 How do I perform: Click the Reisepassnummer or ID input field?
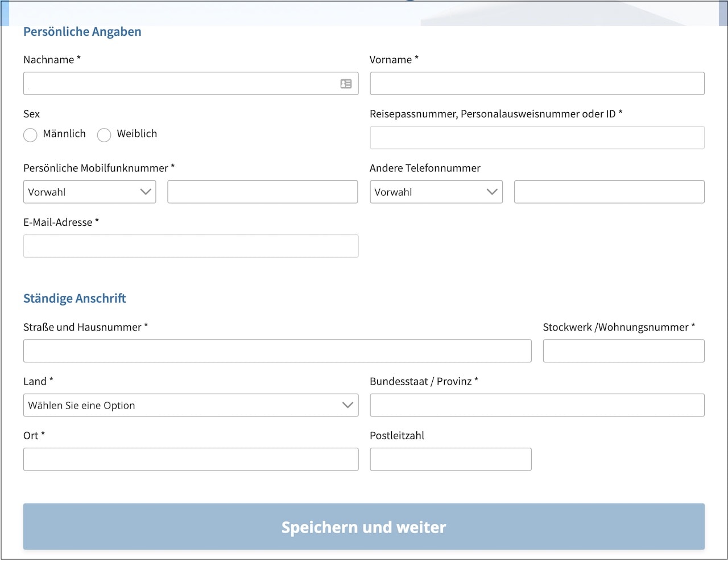537,138
